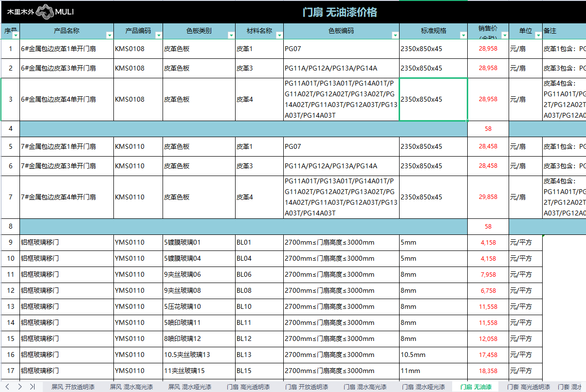Switch to the 门扇 高光透明漆 sheet tab
Screen dimensions: 586x392
click(248, 387)
